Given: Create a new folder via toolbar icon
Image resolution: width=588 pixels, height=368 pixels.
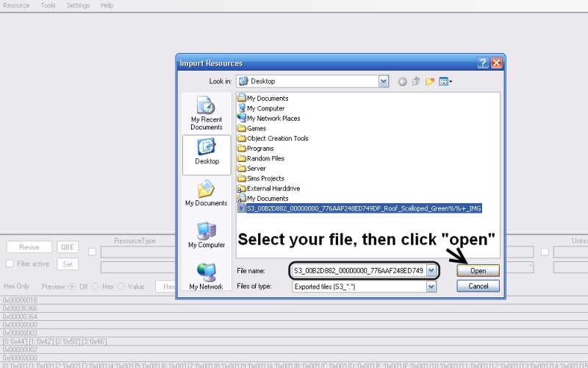Looking at the screenshot, I should [430, 82].
